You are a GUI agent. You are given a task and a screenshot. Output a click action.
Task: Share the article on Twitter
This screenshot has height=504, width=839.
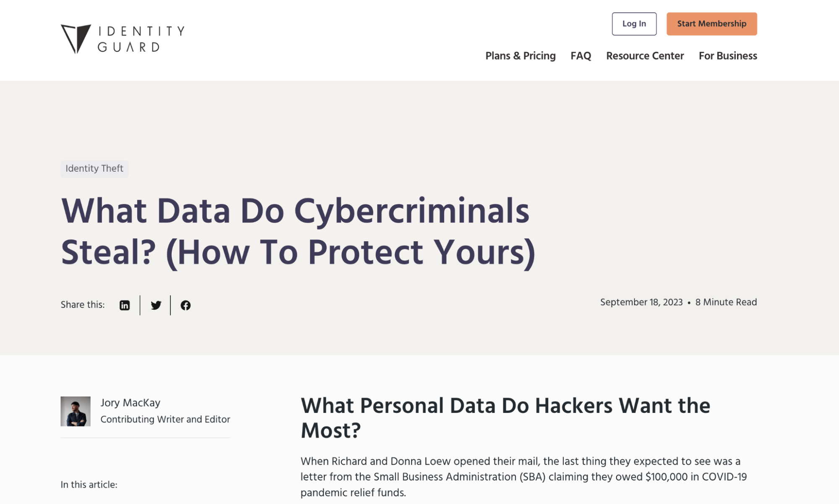[156, 305]
